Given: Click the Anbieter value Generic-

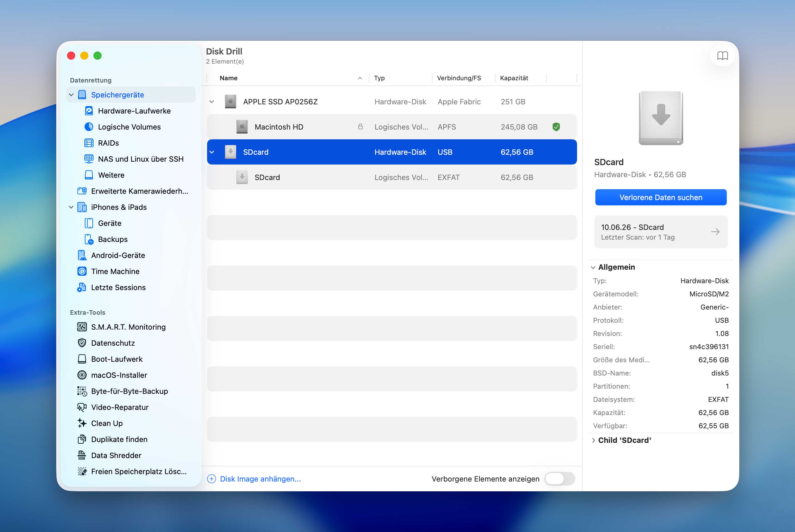Looking at the screenshot, I should pyautogui.click(x=714, y=307).
